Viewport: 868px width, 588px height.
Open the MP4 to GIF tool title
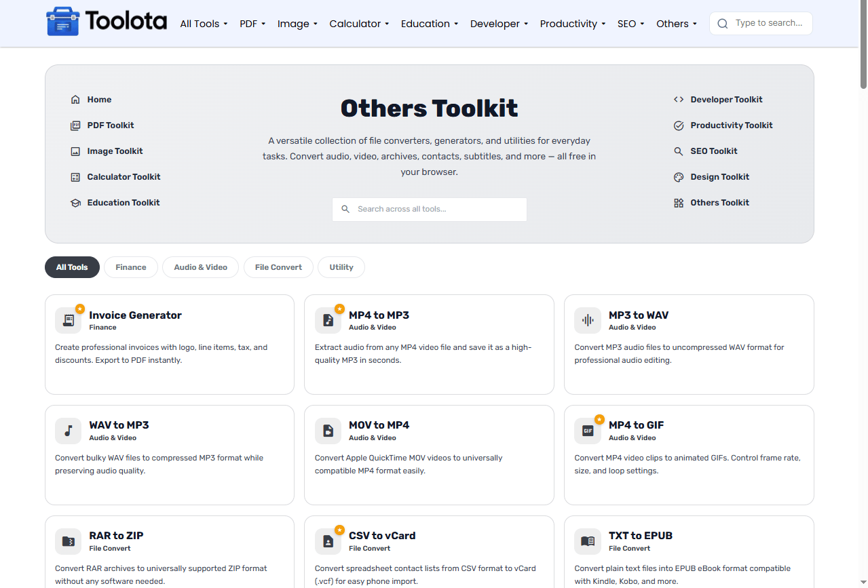click(636, 425)
